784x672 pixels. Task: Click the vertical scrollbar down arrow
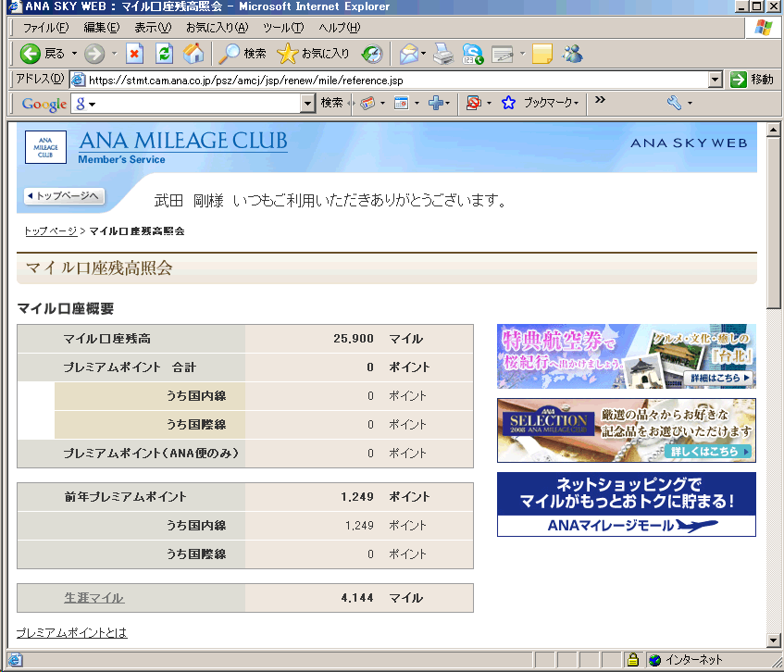click(x=773, y=640)
